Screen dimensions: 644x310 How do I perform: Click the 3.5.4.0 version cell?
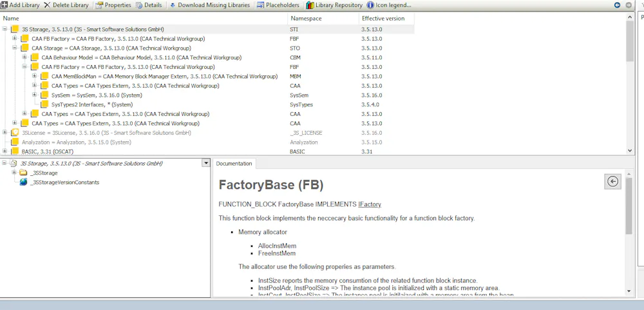point(370,104)
